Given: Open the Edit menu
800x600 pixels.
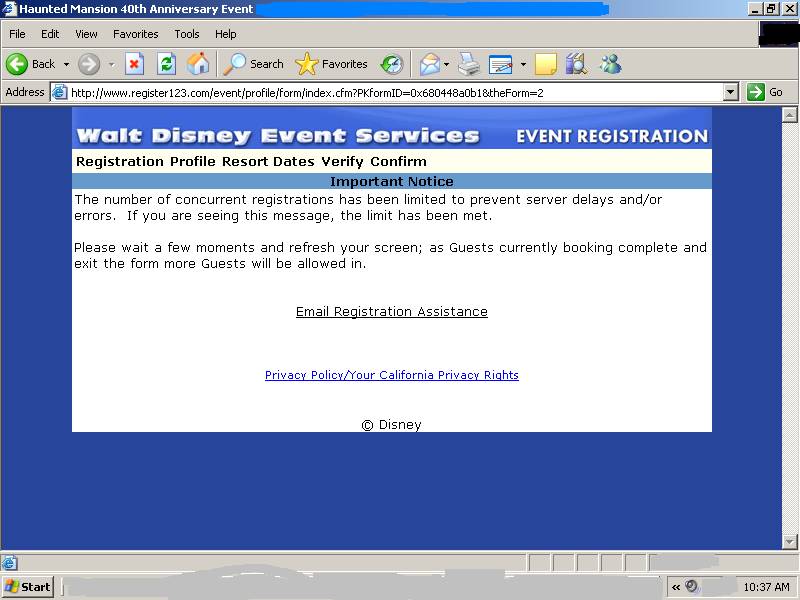Looking at the screenshot, I should point(50,34).
